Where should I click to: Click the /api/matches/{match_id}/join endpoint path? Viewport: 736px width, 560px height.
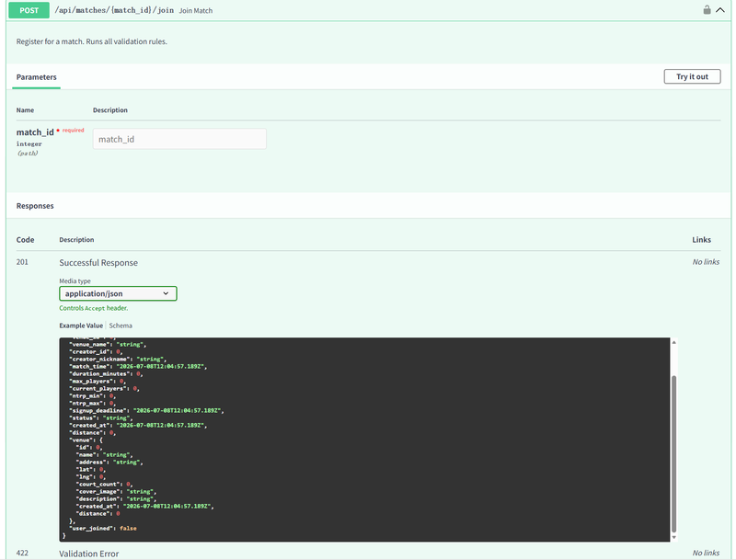(x=114, y=10)
